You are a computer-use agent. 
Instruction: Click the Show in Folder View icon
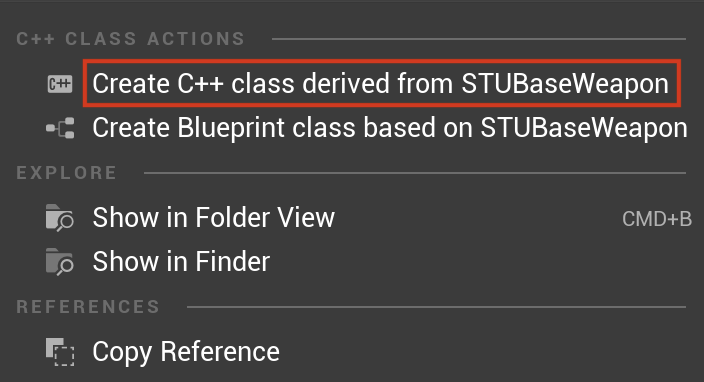59,218
